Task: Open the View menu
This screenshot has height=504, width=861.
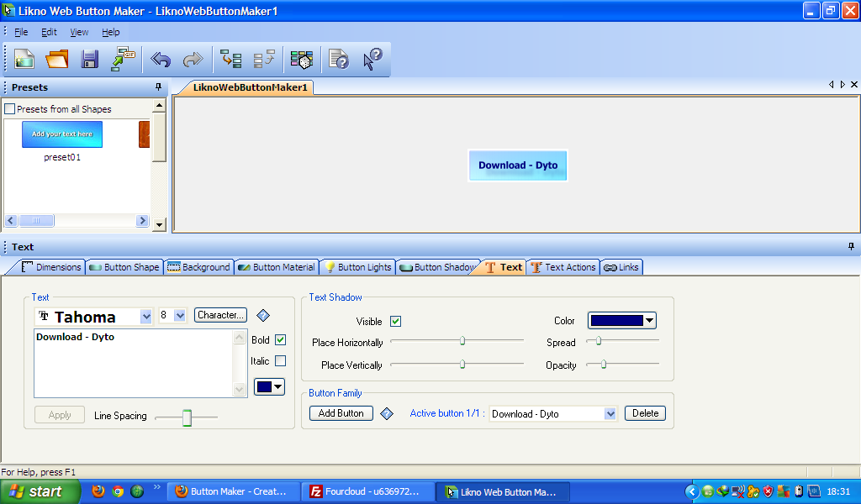Action: (x=79, y=32)
